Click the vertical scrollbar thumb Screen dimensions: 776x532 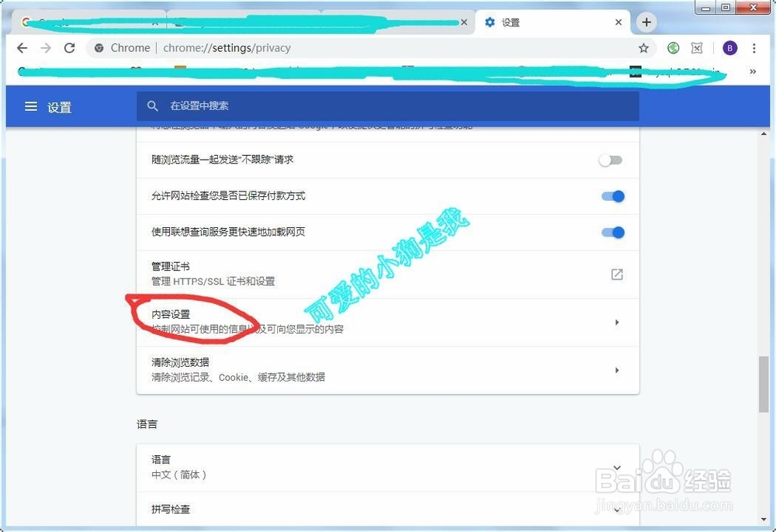[x=764, y=384]
